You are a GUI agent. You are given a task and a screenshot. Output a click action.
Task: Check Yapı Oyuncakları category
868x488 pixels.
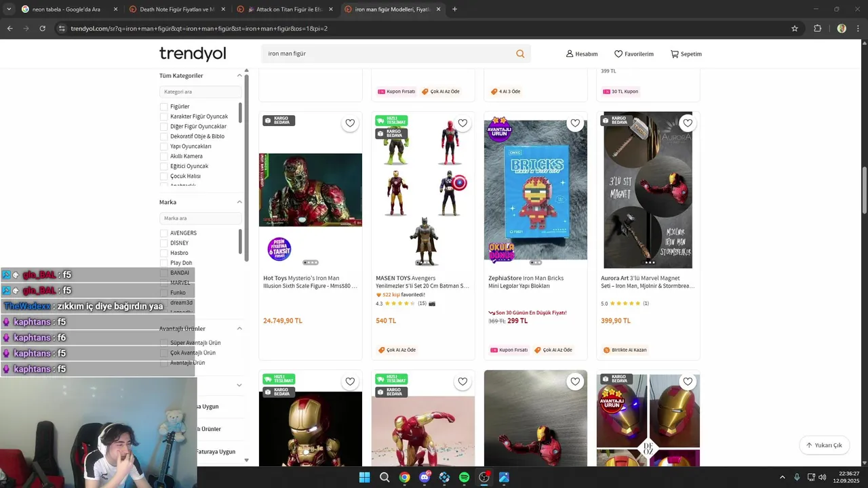[163, 146]
